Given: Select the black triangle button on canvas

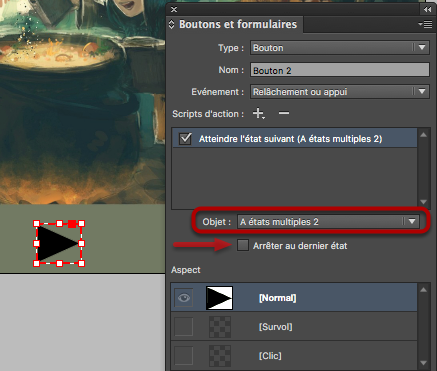Looking at the screenshot, I should (x=59, y=243).
